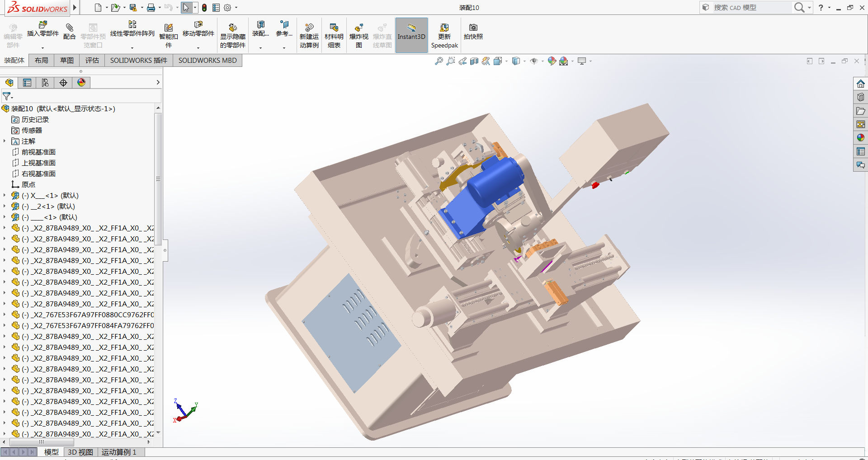Click the Open file icon
This screenshot has width=868, height=460.
115,8
